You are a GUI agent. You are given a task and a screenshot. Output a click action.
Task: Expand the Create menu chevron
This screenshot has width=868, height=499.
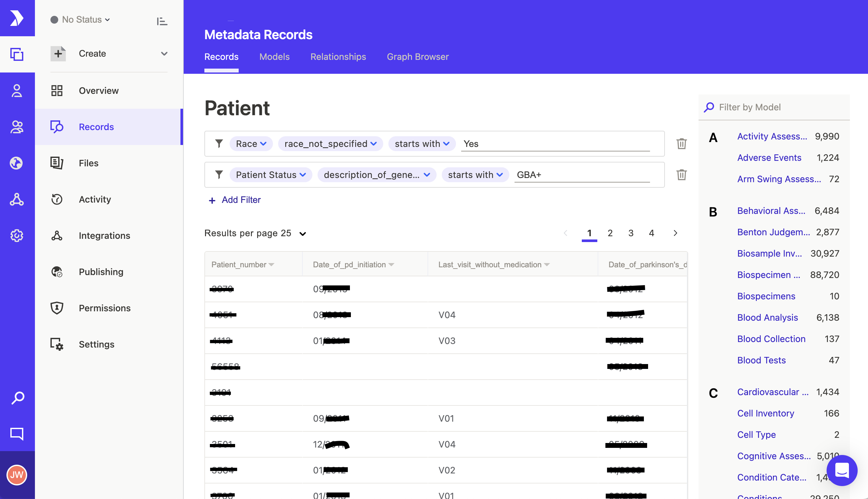click(x=164, y=53)
